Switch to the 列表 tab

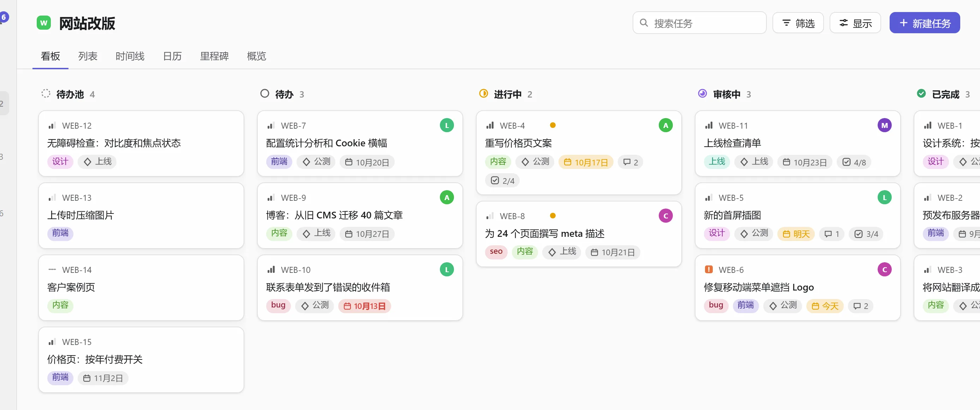click(x=88, y=56)
